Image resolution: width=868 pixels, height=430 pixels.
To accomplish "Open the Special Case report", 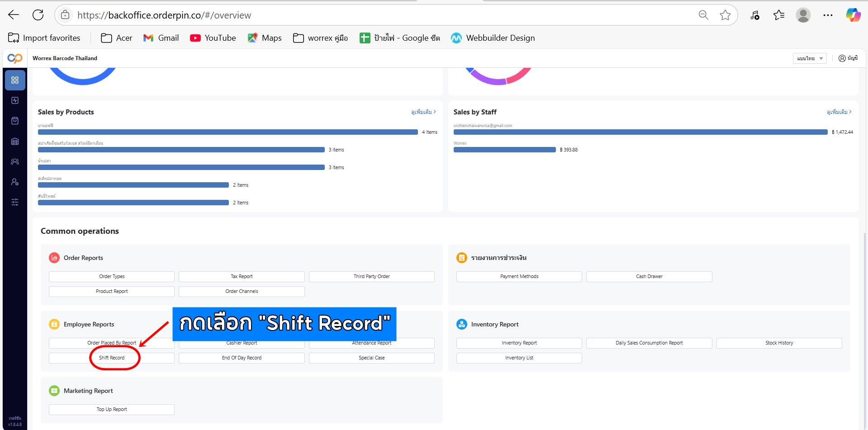I will coord(372,358).
